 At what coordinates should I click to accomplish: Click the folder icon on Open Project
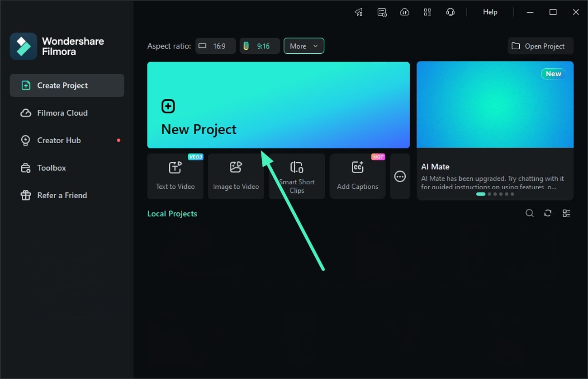pos(516,46)
